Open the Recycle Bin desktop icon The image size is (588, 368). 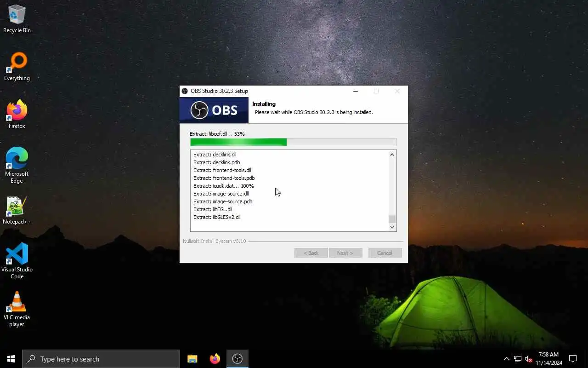[17, 19]
